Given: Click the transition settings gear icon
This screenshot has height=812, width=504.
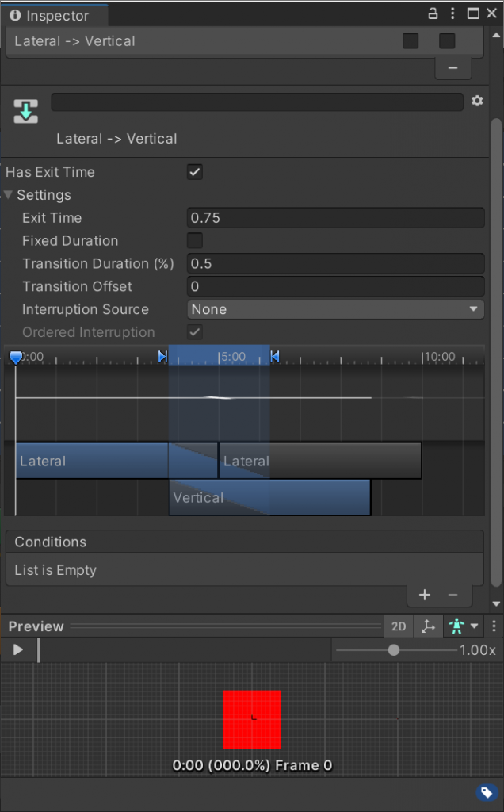Looking at the screenshot, I should point(477,101).
